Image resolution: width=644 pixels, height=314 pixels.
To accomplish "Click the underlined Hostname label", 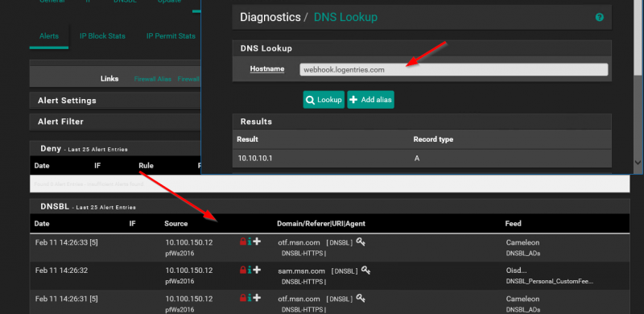I will [x=267, y=69].
